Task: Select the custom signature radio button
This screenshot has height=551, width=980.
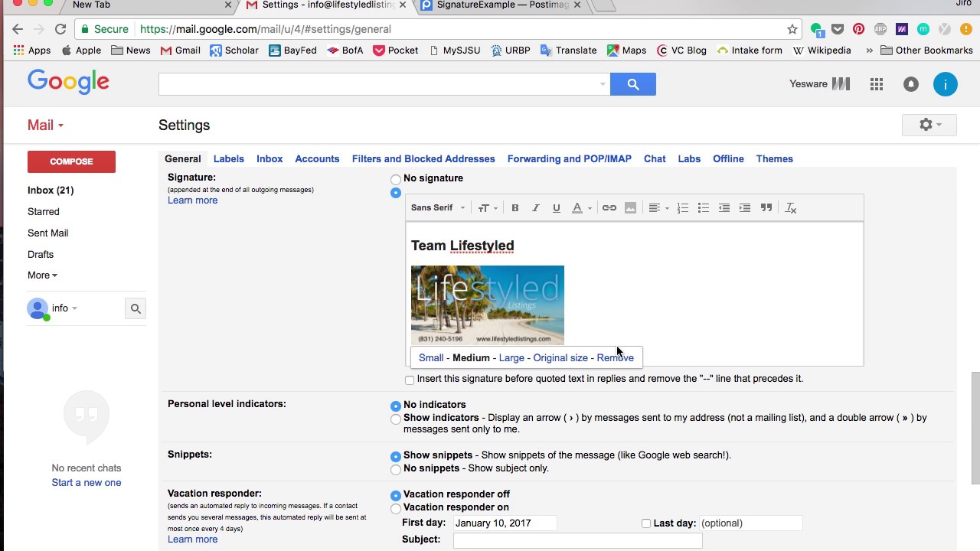Action: click(396, 193)
